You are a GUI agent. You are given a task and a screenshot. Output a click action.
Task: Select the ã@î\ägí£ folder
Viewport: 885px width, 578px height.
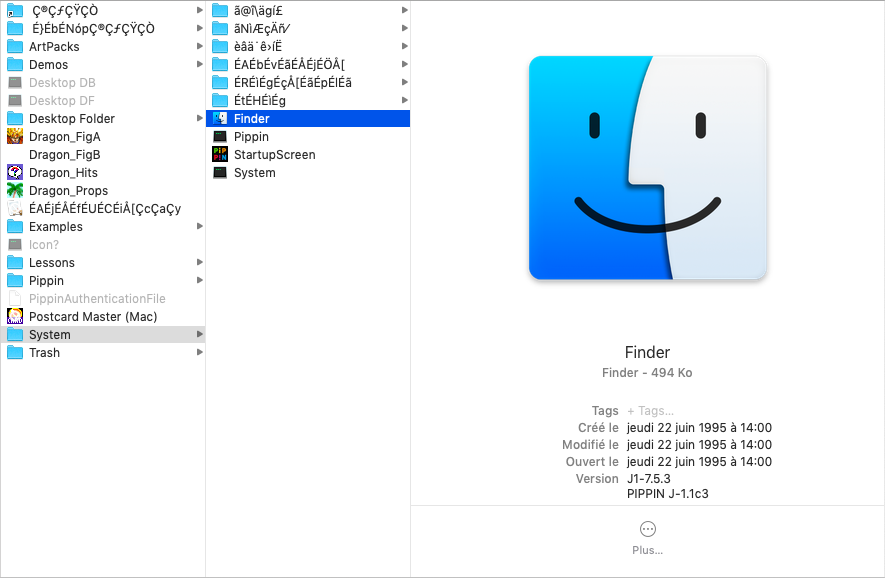[259, 10]
